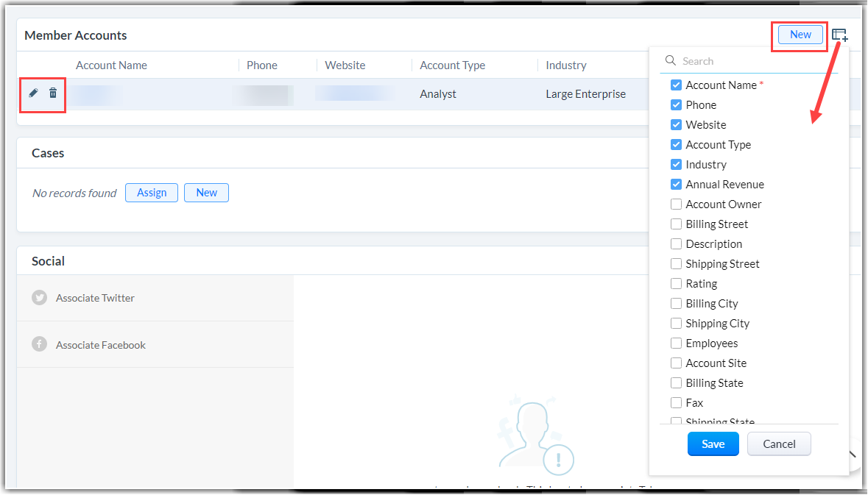Uncheck the Phone column checkbox

[676, 105]
